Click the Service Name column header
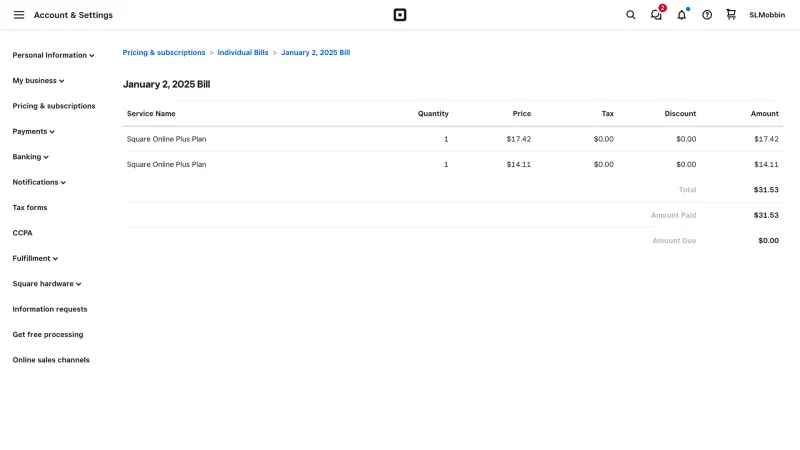This screenshot has width=800, height=450. tap(151, 114)
